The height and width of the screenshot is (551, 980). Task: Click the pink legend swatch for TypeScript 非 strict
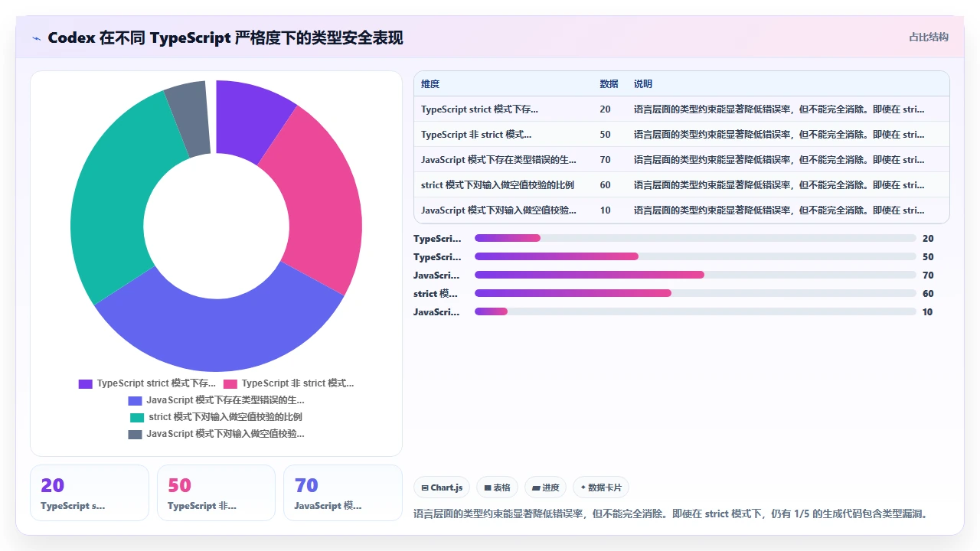click(x=230, y=384)
